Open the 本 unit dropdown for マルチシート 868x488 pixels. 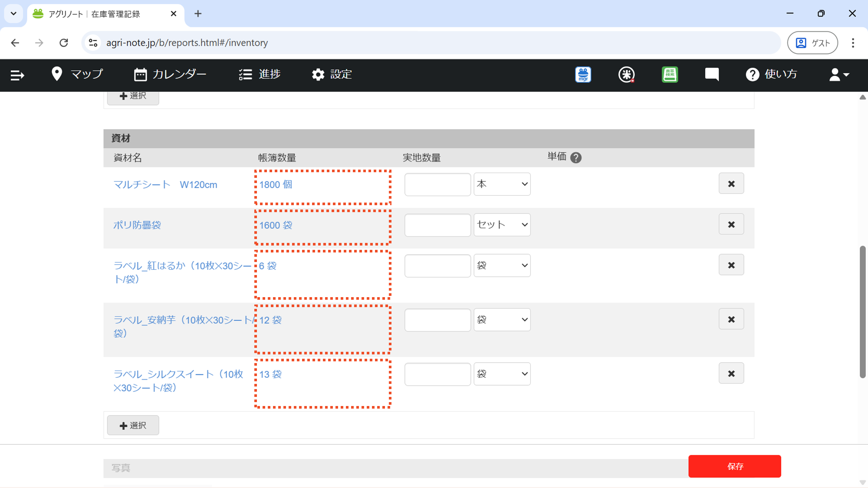point(502,184)
